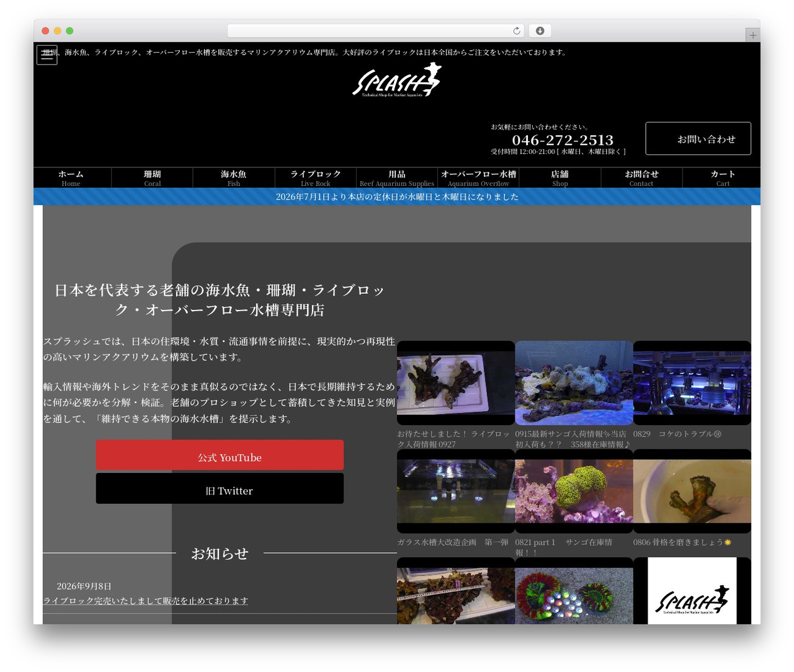Click the news date 2026年9月8日

coord(84,586)
